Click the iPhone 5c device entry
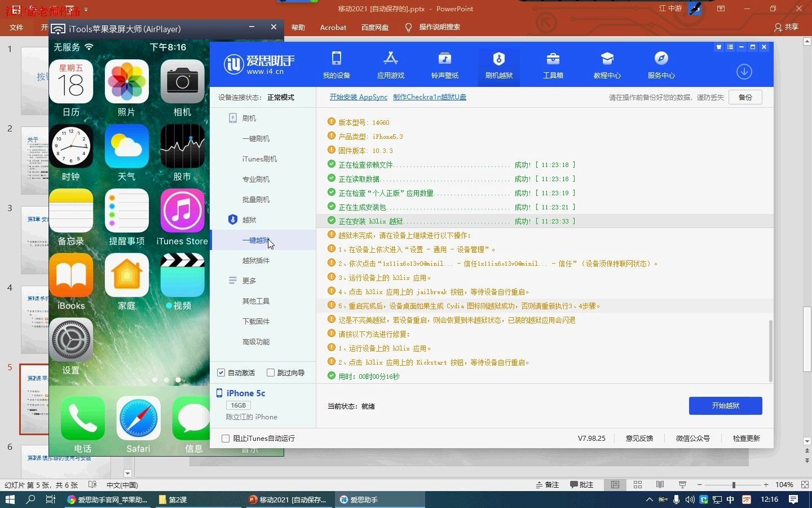 (x=245, y=393)
